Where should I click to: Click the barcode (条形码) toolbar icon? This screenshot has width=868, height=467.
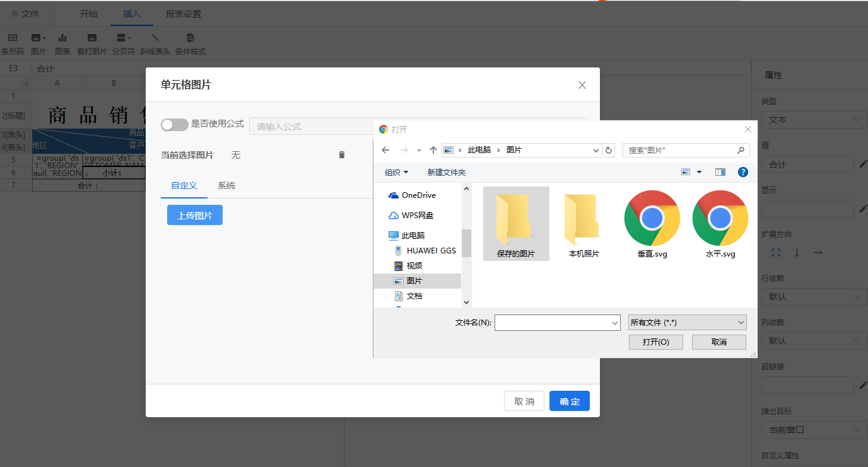coord(12,38)
